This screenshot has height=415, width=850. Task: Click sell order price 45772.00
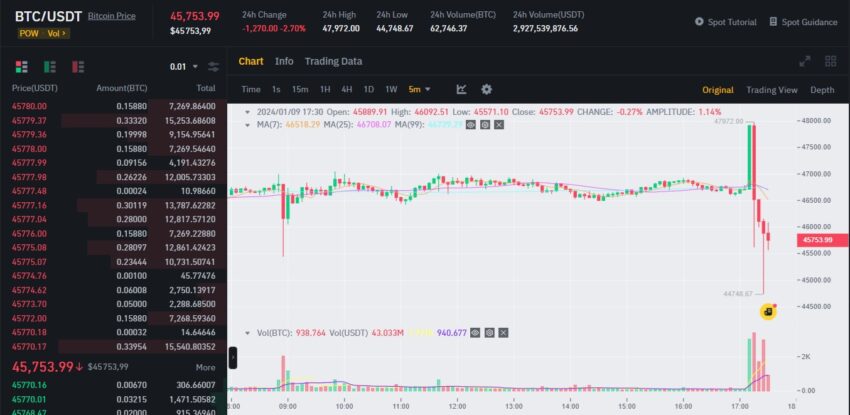(29, 318)
